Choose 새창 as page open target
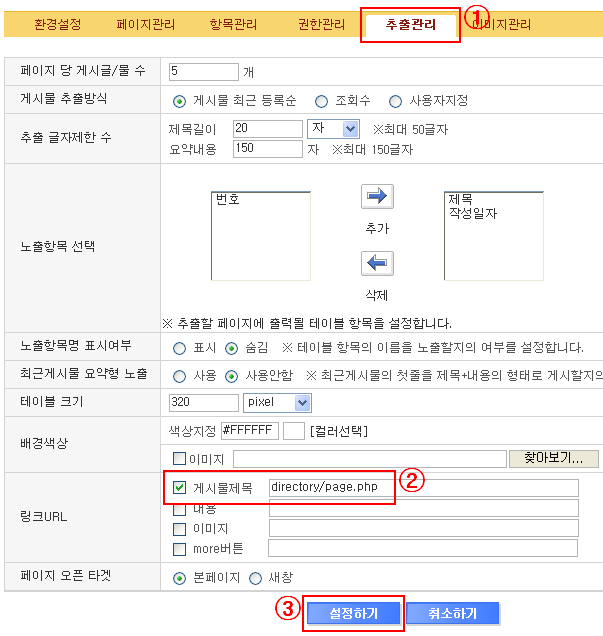This screenshot has width=603, height=636. pos(255,578)
